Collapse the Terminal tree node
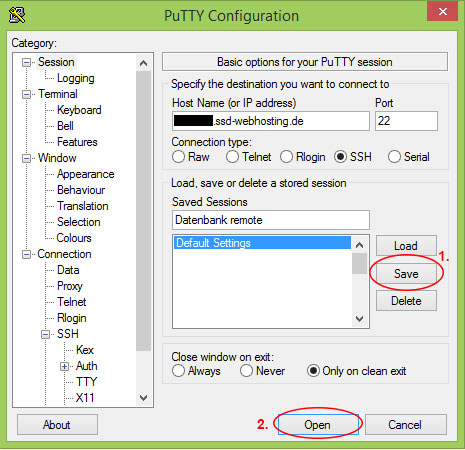Viewport: 465px width, 450px height. [26, 94]
